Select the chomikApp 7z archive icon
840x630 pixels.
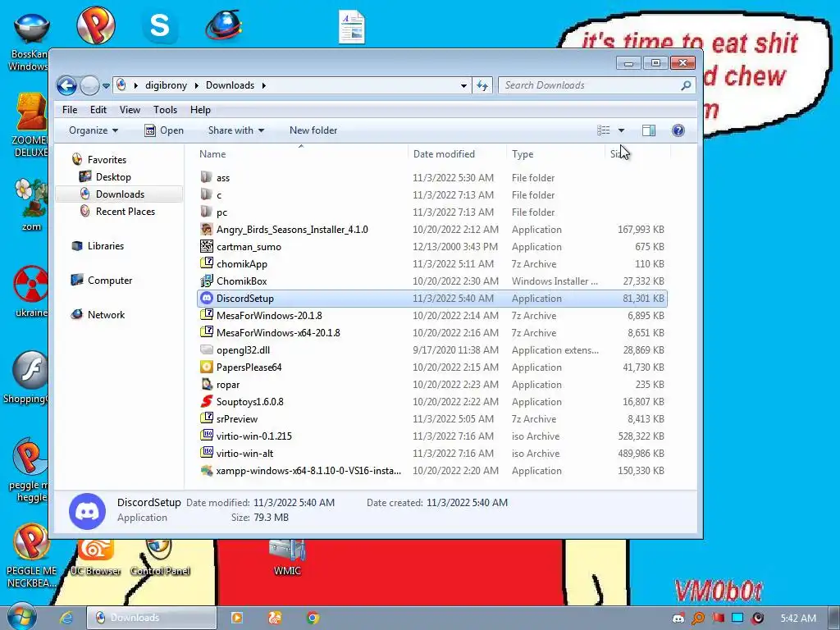coord(206,263)
